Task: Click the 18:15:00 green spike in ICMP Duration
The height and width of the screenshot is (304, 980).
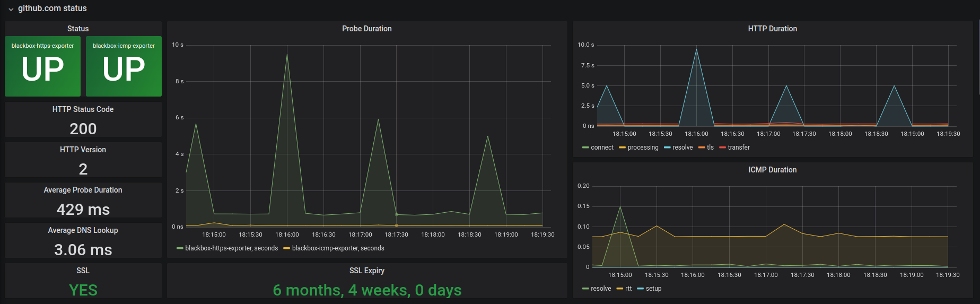Action: coord(620,207)
